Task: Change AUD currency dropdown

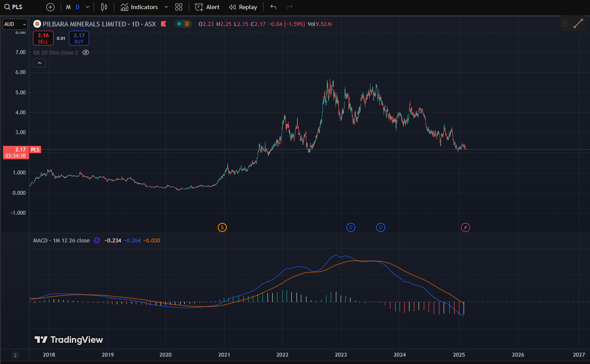Action: click(x=15, y=24)
